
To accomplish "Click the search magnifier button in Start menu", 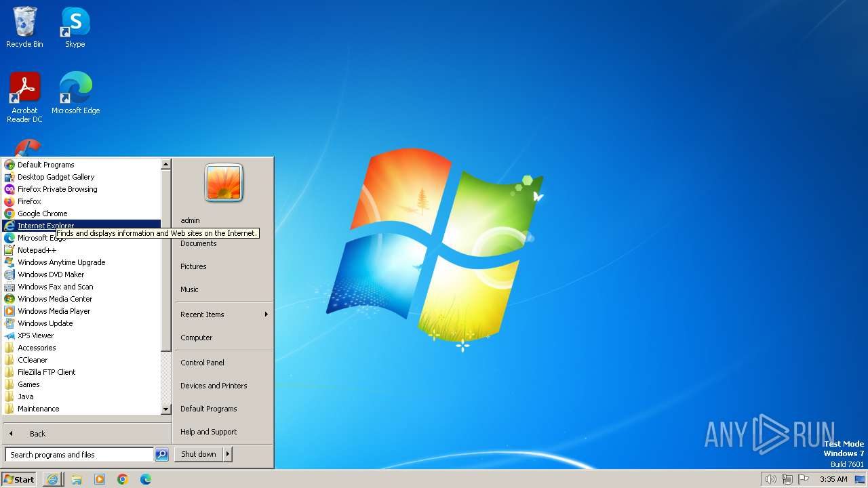I will (x=161, y=455).
